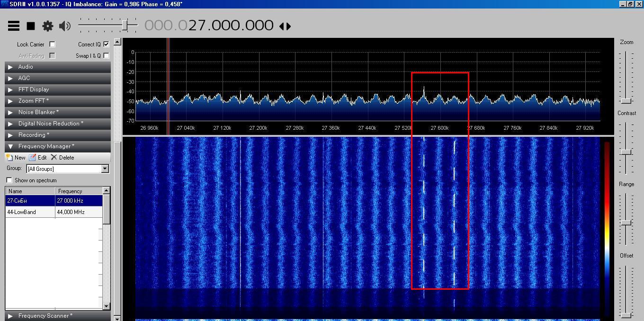Sort by the Name column header

(30, 191)
